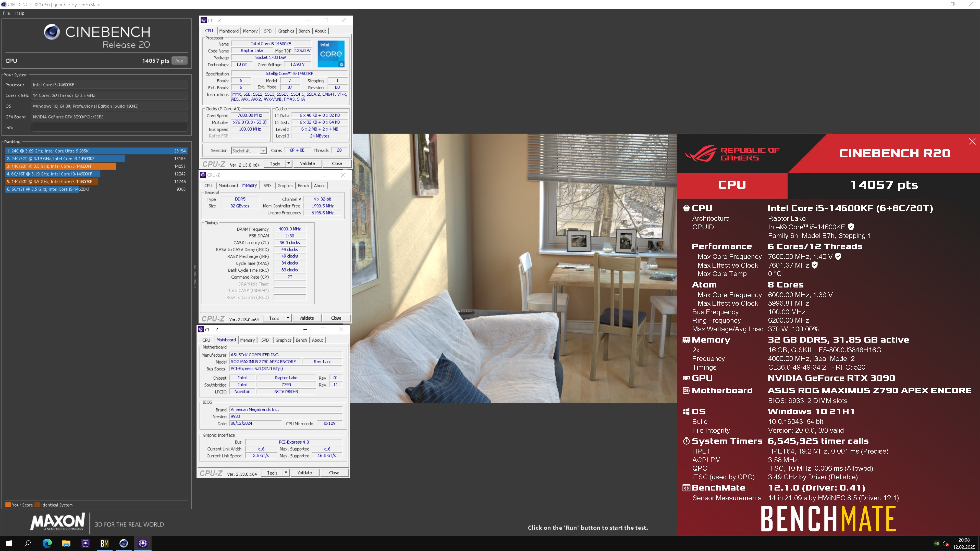
Task: Select the highlighted CPU-Z taskbar icon after Cinebench
Action: [143, 543]
